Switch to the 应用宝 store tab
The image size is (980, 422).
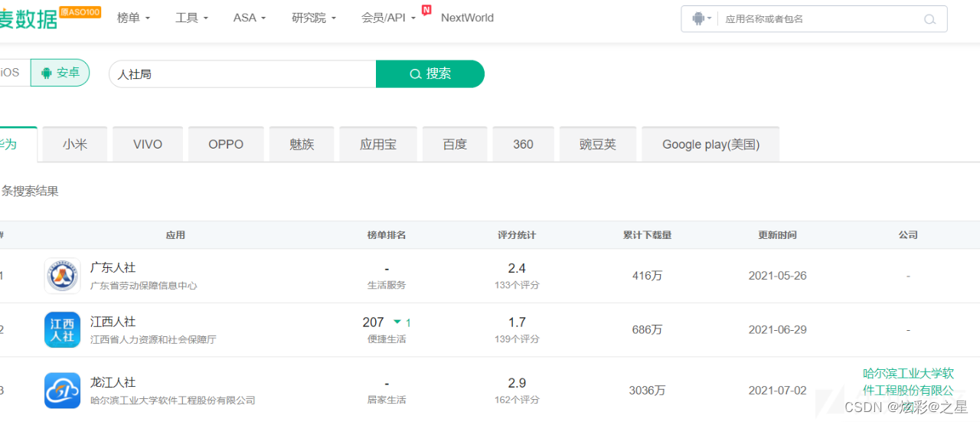click(x=378, y=144)
